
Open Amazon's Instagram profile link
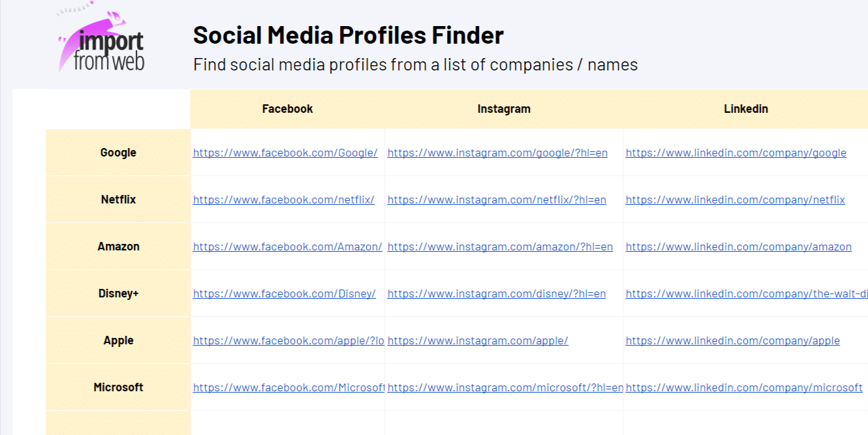point(500,247)
